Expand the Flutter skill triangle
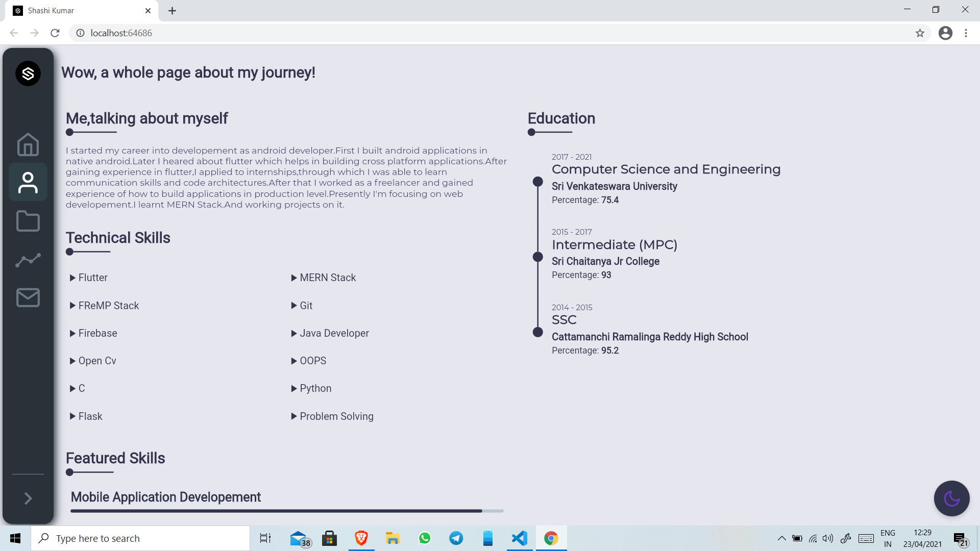Viewport: 980px width, 551px height. [x=72, y=278]
